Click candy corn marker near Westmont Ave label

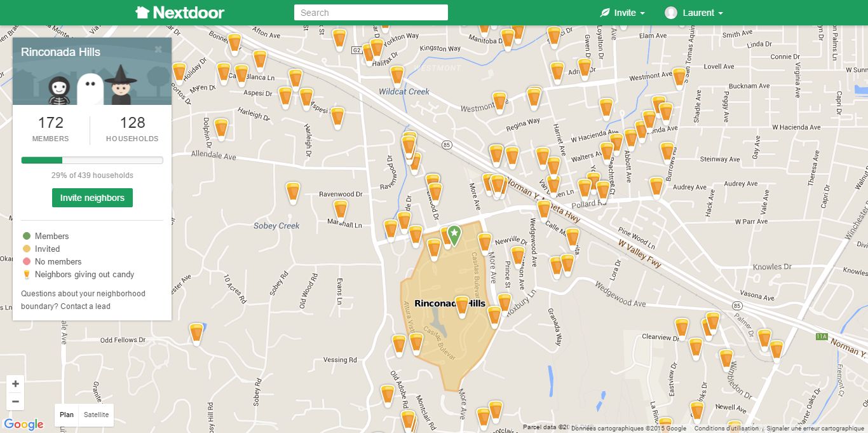(499, 103)
